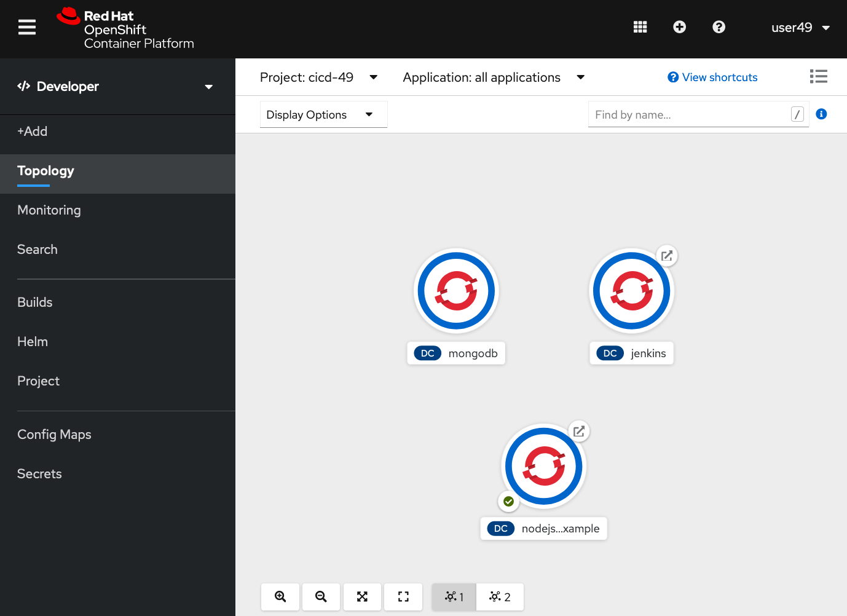847x616 pixels.
Task: Switch to layout 1
Action: click(x=454, y=597)
